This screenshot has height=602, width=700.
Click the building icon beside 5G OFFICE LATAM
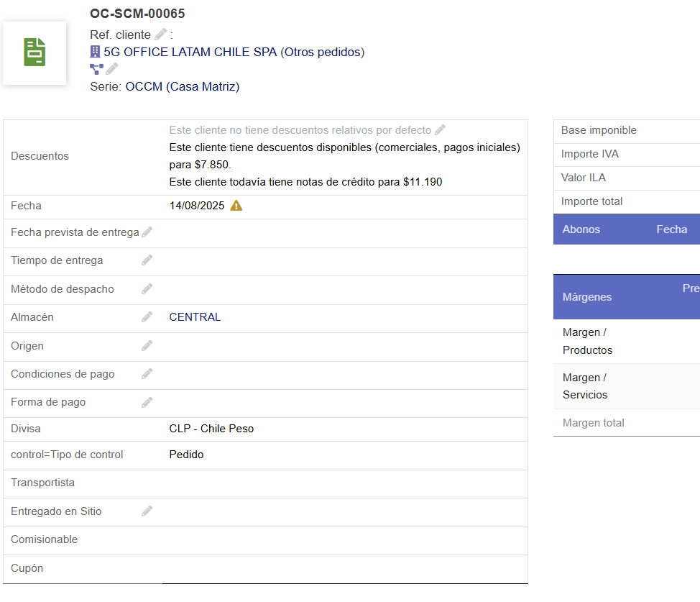pos(94,51)
